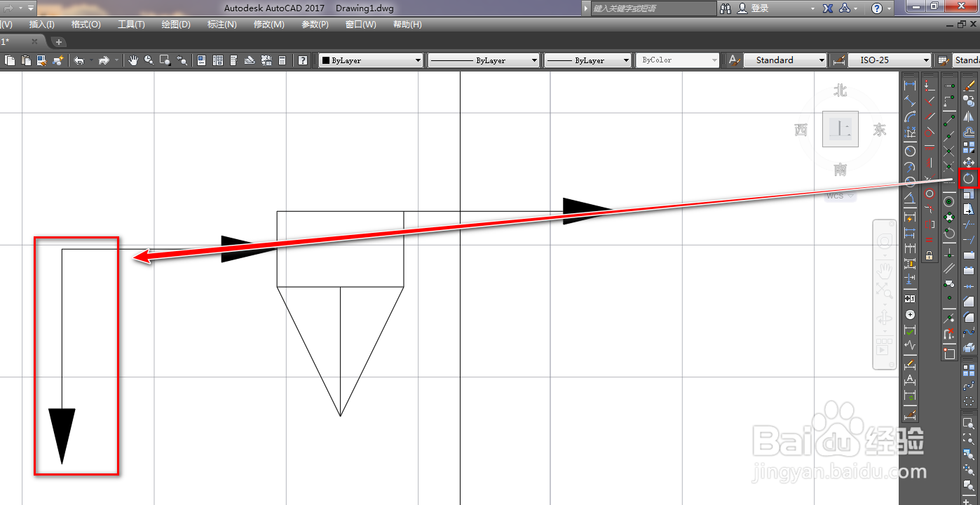Viewport: 980px width, 505px height.
Task: Select the Linear dimension tool
Action: [911, 86]
